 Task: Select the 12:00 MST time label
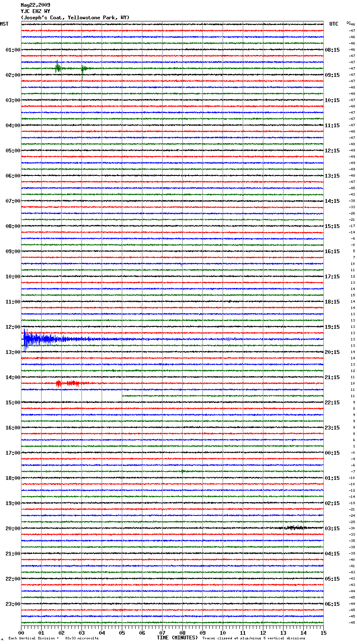coord(13,327)
